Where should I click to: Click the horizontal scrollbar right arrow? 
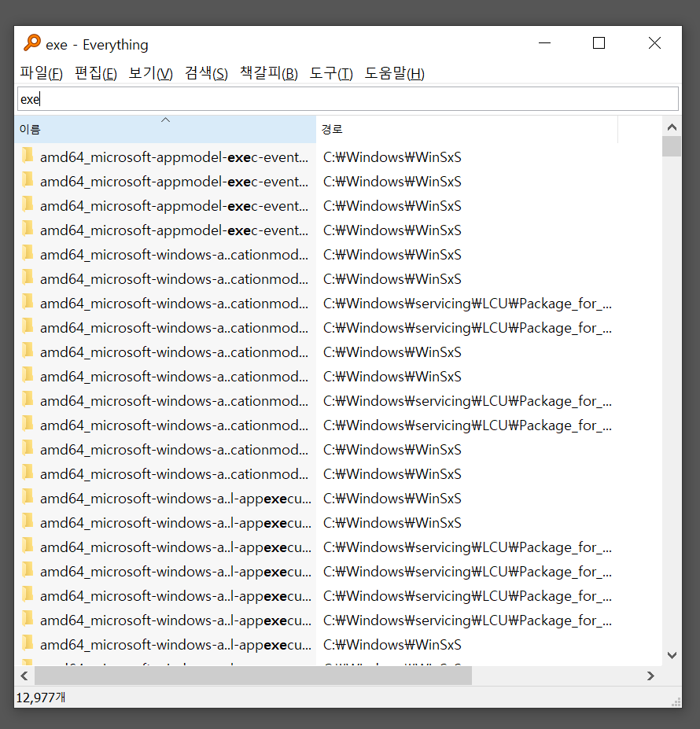coord(650,676)
